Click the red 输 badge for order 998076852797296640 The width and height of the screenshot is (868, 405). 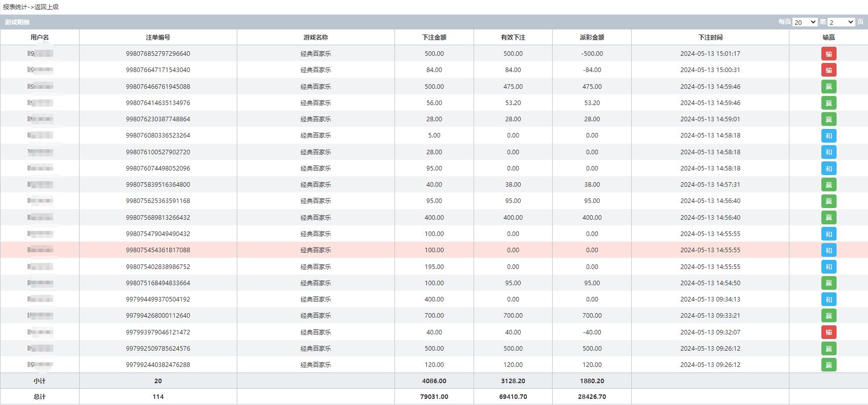pos(829,54)
